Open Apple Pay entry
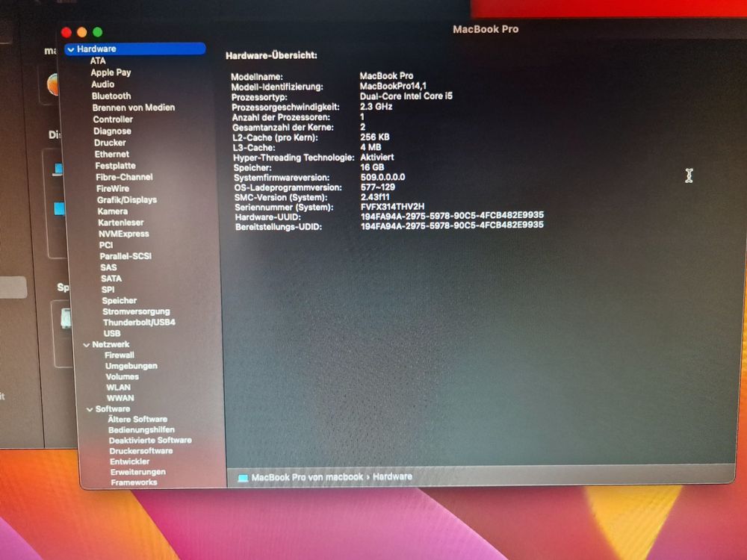 111,72
